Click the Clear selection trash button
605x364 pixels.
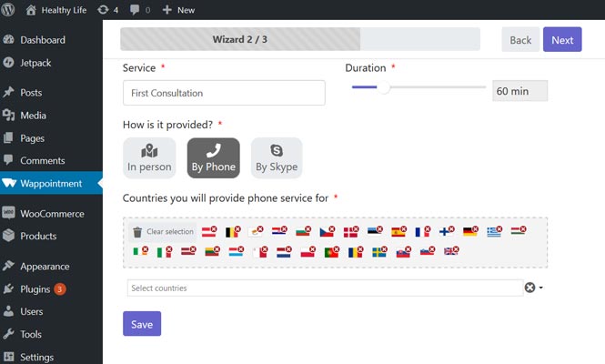(163, 232)
